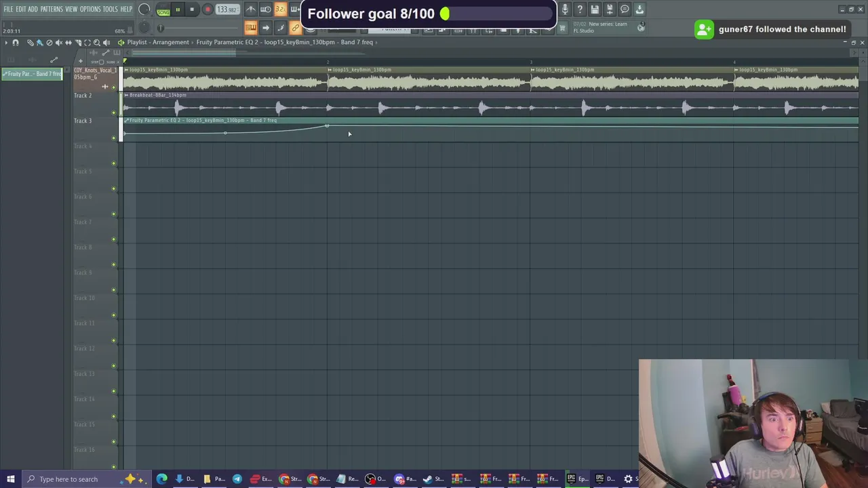Click the question mark help icon

pyautogui.click(x=580, y=9)
